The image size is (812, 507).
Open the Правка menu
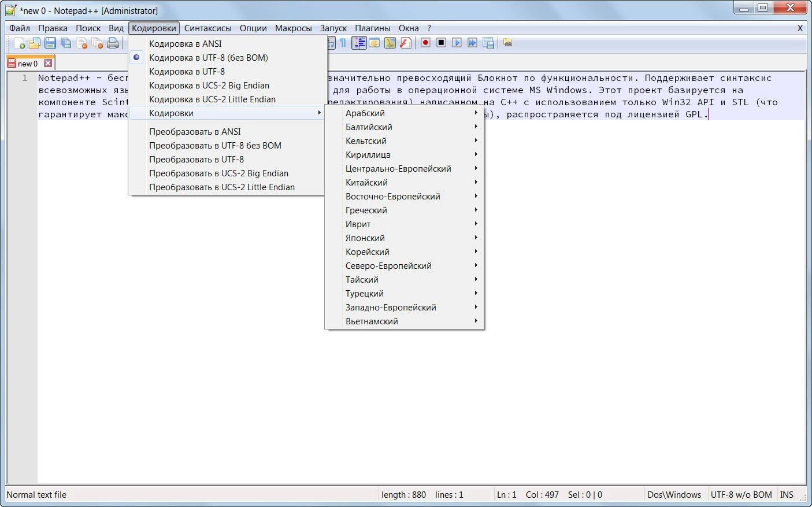click(x=53, y=28)
